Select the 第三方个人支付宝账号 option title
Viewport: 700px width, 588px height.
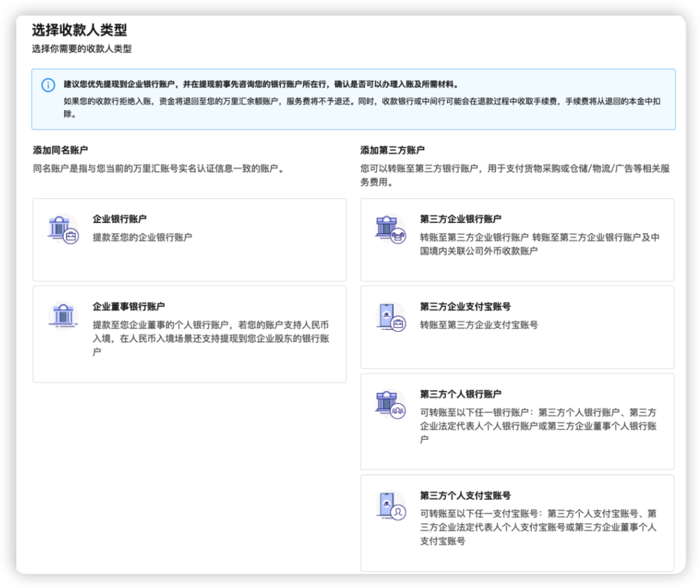[x=465, y=495]
